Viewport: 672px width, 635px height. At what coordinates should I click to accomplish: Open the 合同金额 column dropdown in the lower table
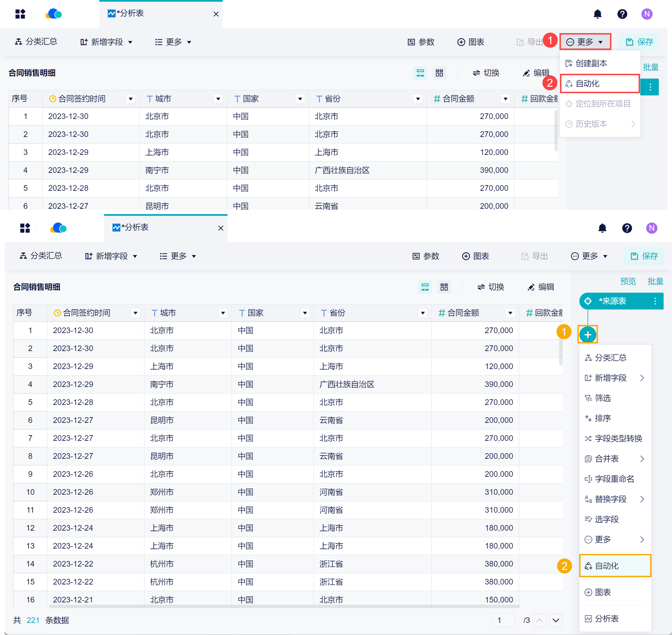click(x=510, y=313)
